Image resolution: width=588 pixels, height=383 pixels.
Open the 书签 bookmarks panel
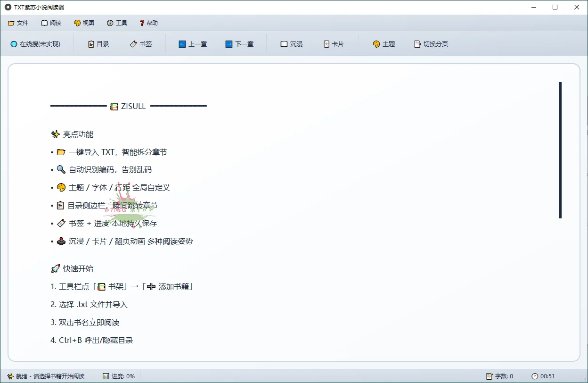[x=141, y=43]
